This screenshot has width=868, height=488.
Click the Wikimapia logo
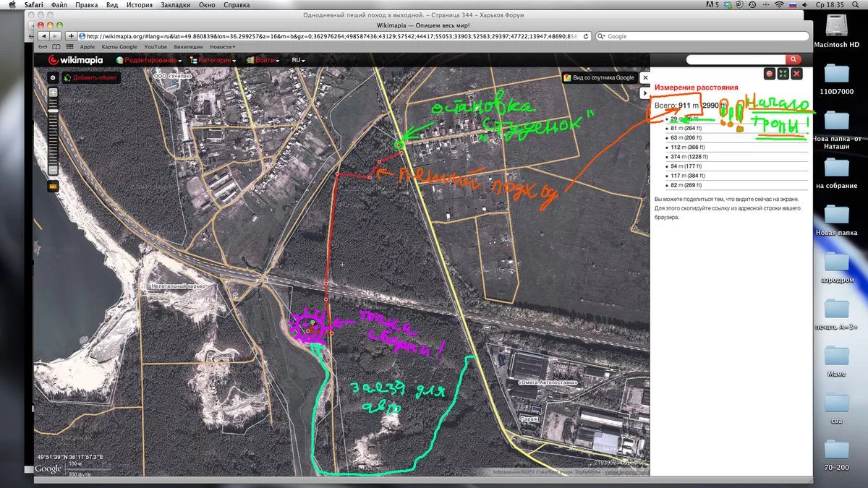click(x=76, y=61)
